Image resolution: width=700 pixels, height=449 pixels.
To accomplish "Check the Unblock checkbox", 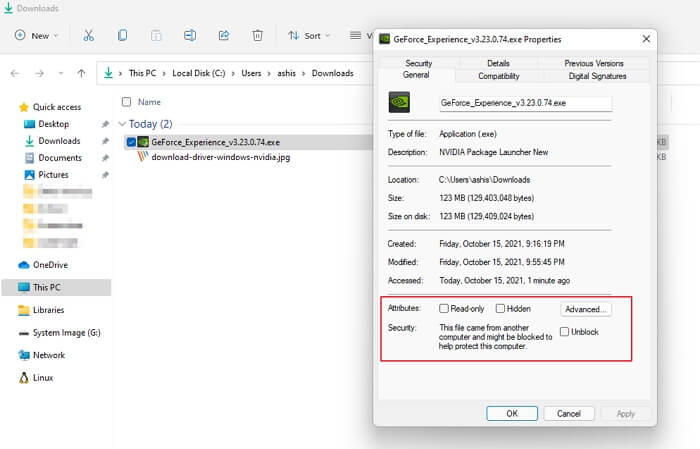I will pyautogui.click(x=564, y=332).
